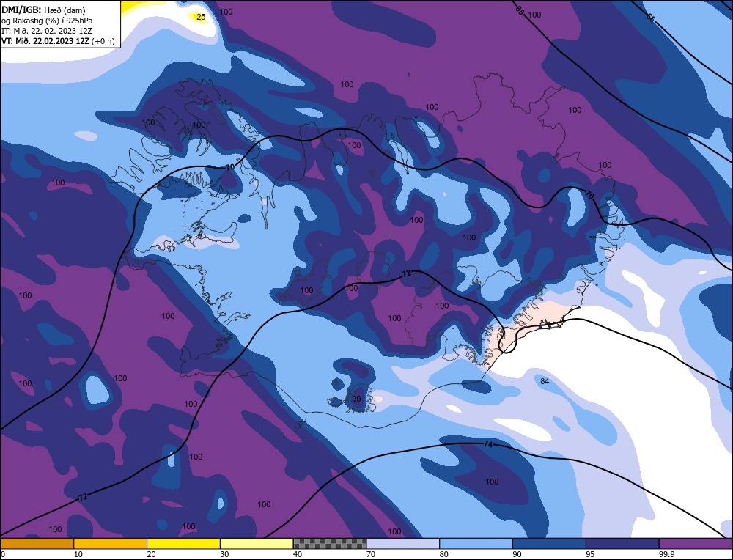The image size is (733, 560).
Task: Click the '25' humidity minimum in the yellow patch
Action: (201, 18)
